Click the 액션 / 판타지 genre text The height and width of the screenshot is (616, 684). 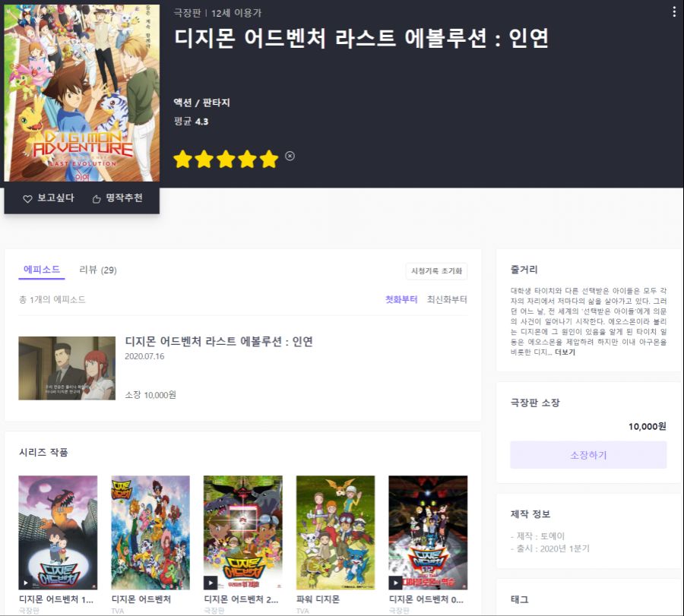[202, 103]
